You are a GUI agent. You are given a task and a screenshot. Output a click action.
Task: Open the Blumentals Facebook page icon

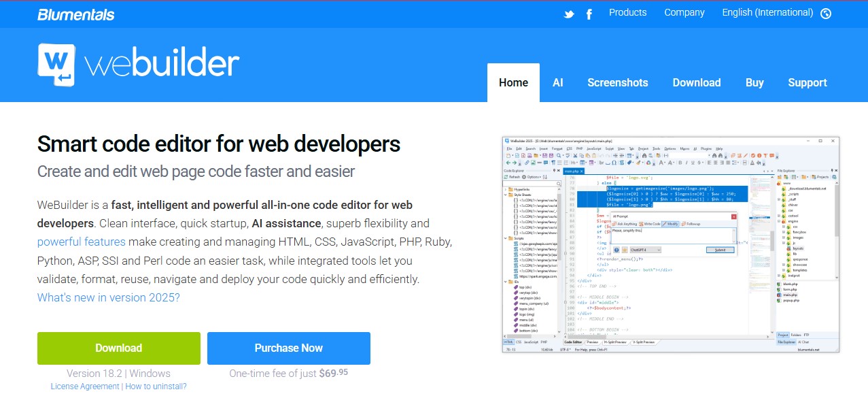pyautogui.click(x=589, y=14)
